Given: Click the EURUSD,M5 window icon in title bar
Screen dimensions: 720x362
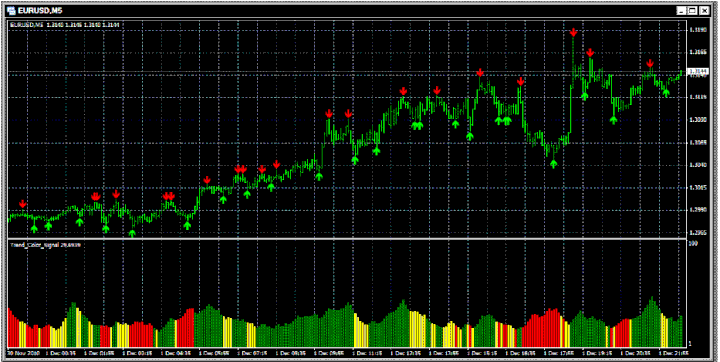Looking at the screenshot, I should pyautogui.click(x=11, y=10).
